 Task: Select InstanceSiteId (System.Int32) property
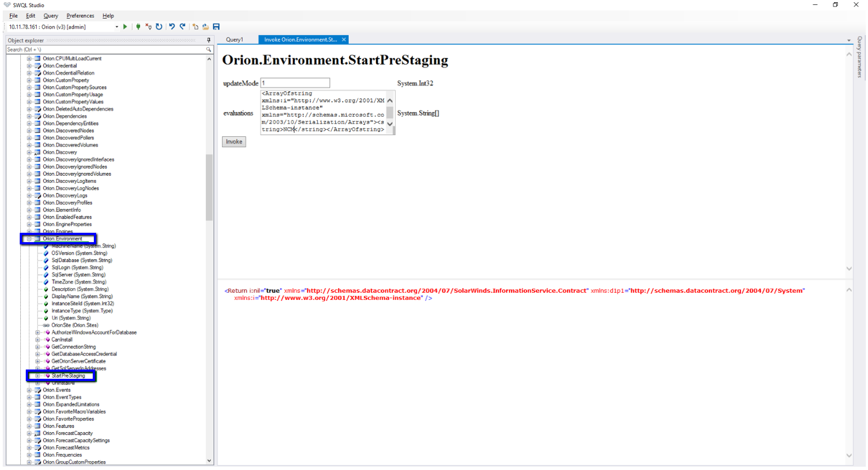[83, 304]
